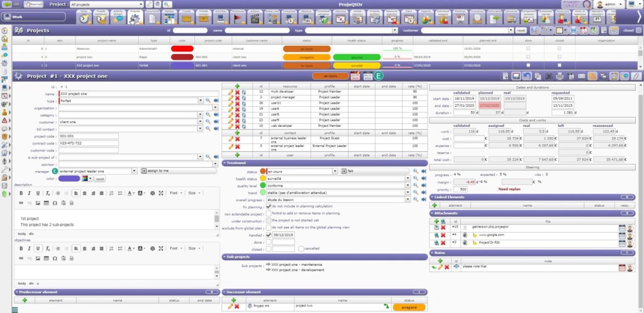Open the Advanced search magnifier icon in list toolbar

(x=535, y=30)
